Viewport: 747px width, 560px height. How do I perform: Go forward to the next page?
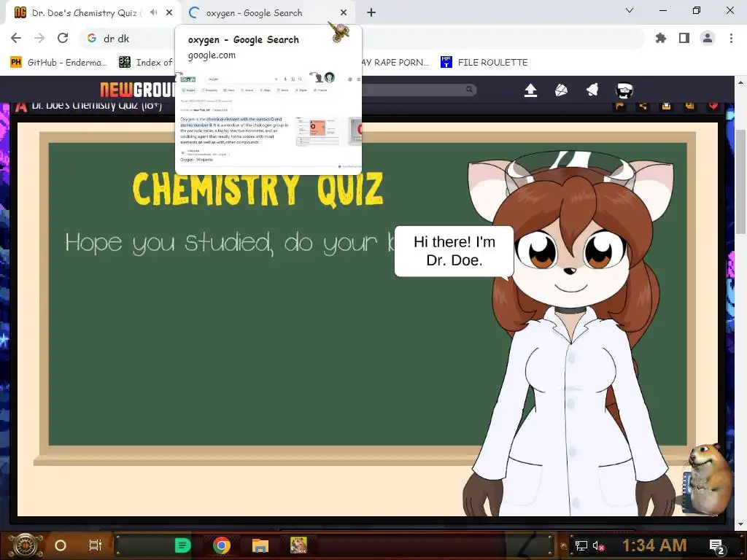[x=39, y=38]
